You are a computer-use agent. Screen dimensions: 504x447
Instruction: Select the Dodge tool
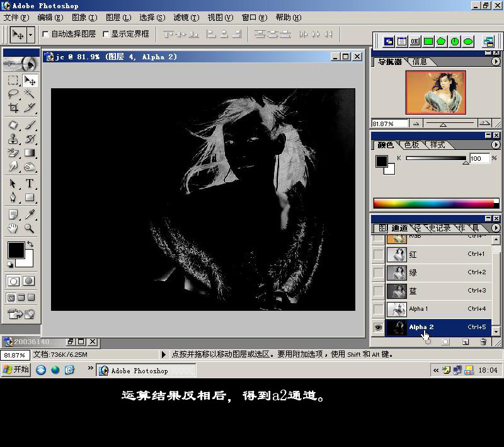[x=30, y=166]
